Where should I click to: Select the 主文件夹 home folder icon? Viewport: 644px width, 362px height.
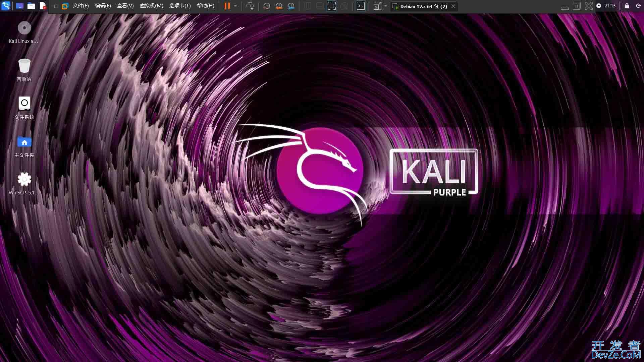(24, 146)
